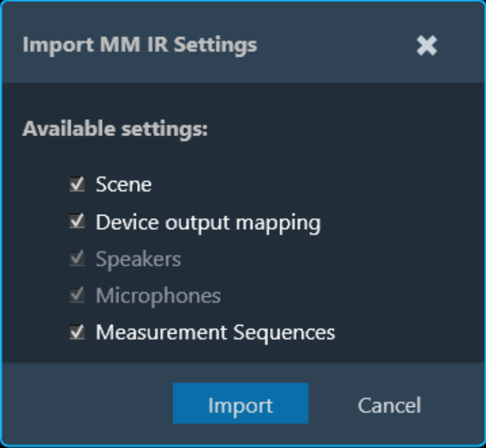Screen dimensions: 486x448
Task: Click the word mapping in the second option
Action: pyautogui.click(x=278, y=223)
